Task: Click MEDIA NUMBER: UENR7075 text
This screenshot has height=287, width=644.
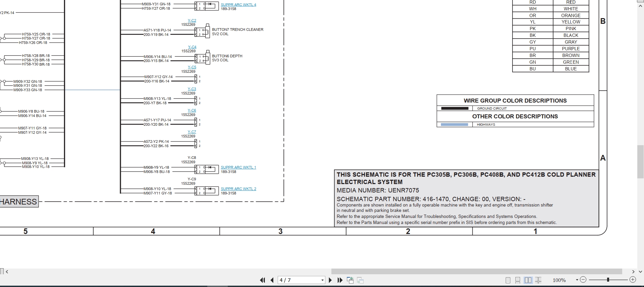Action: (378, 190)
